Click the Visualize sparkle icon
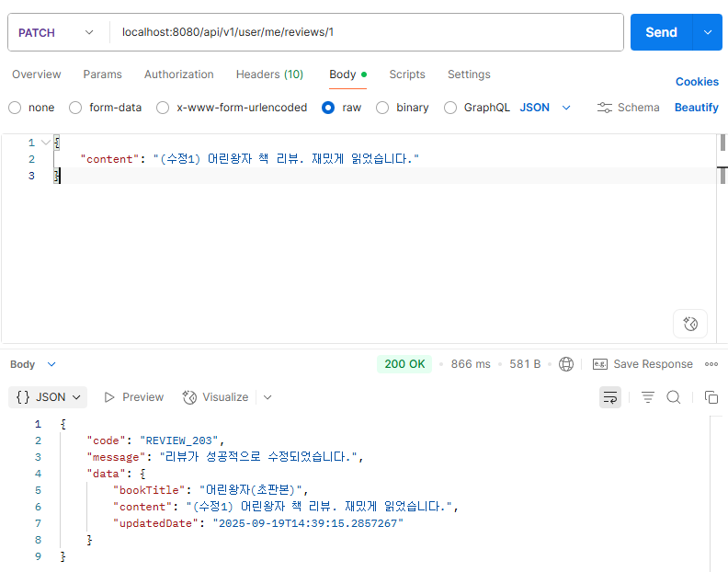Image resolution: width=728 pixels, height=572 pixels. 189,397
